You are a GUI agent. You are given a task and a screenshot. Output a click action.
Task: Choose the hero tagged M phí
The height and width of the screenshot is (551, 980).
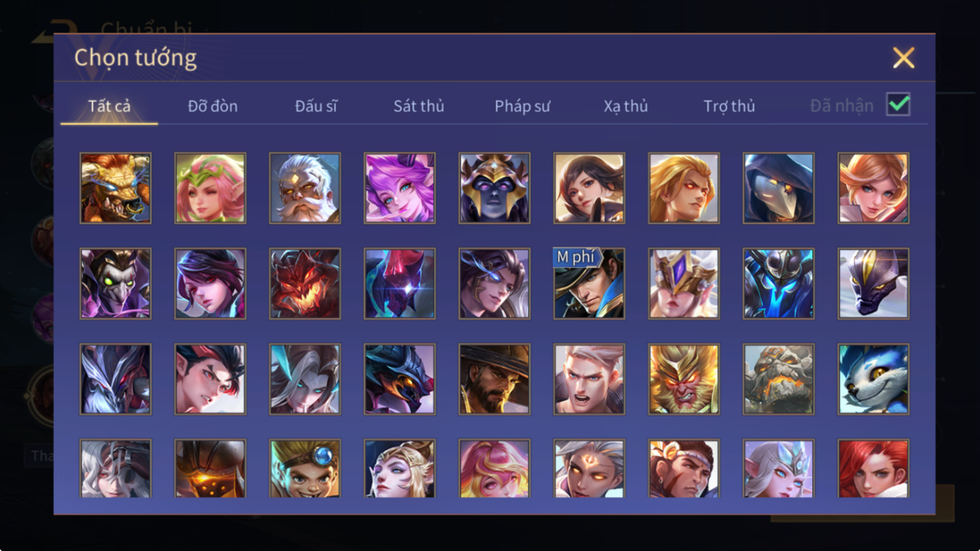589,283
